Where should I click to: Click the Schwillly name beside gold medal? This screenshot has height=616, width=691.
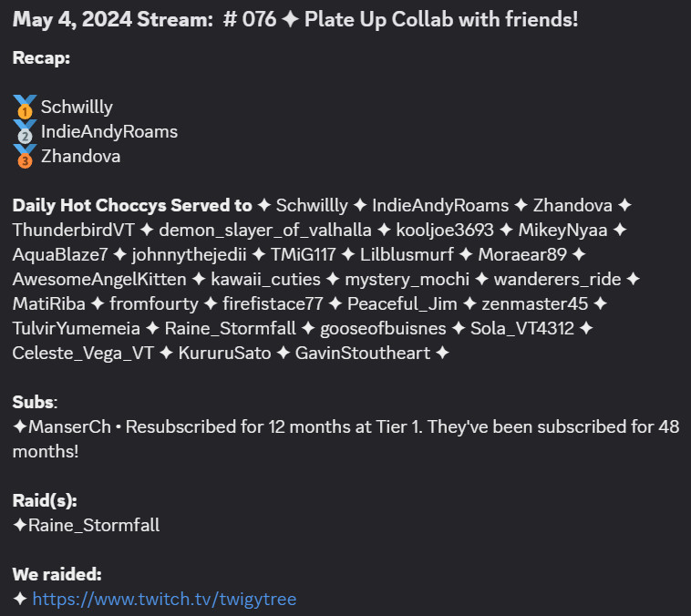click(77, 108)
